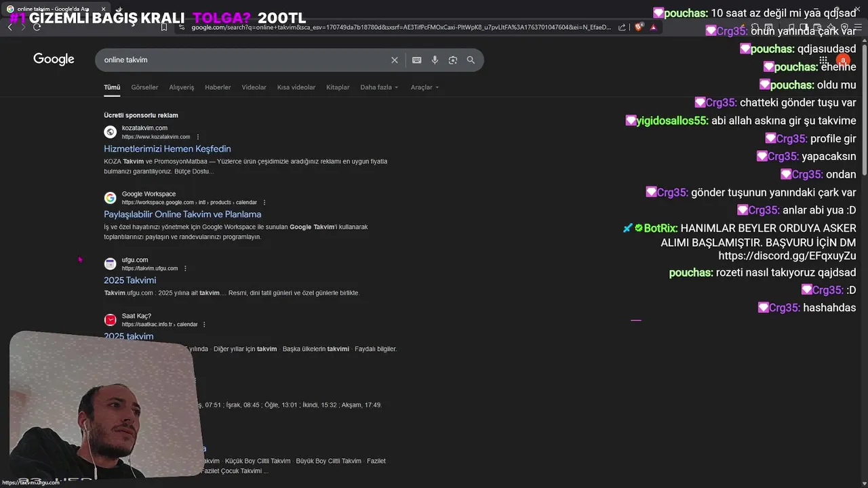
Task: Open the Brave Shields lion icon
Action: pyautogui.click(x=639, y=27)
